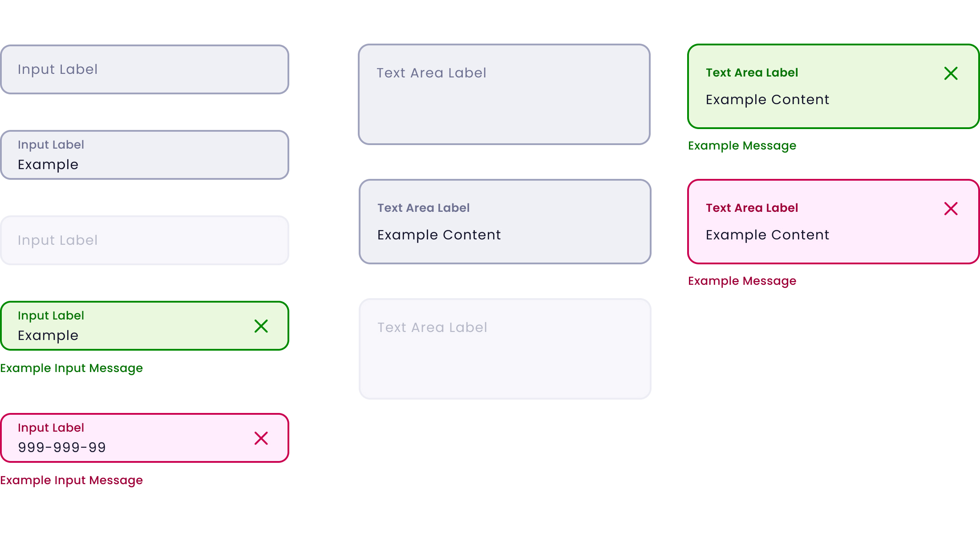The height and width of the screenshot is (534, 980).
Task: Click the green X icon in the success text area
Action: coord(951,73)
